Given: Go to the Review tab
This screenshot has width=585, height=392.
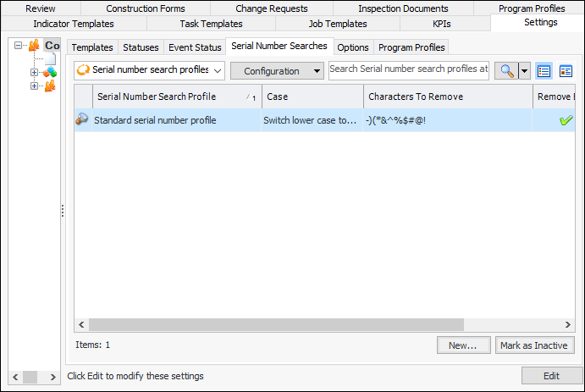Looking at the screenshot, I should point(41,8).
